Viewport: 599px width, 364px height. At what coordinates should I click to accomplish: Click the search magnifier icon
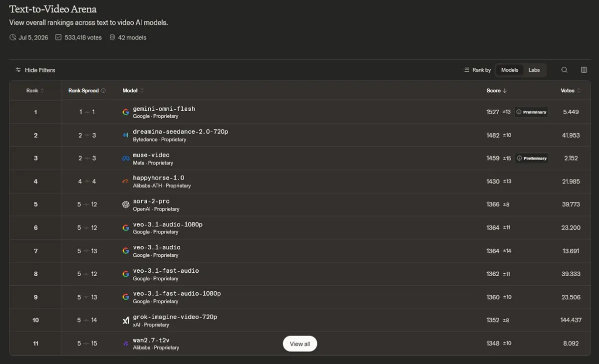564,70
